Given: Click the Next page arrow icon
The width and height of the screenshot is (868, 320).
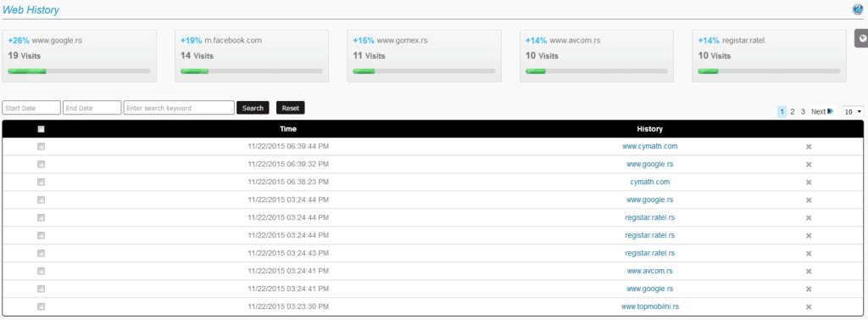Looking at the screenshot, I should click(x=831, y=111).
